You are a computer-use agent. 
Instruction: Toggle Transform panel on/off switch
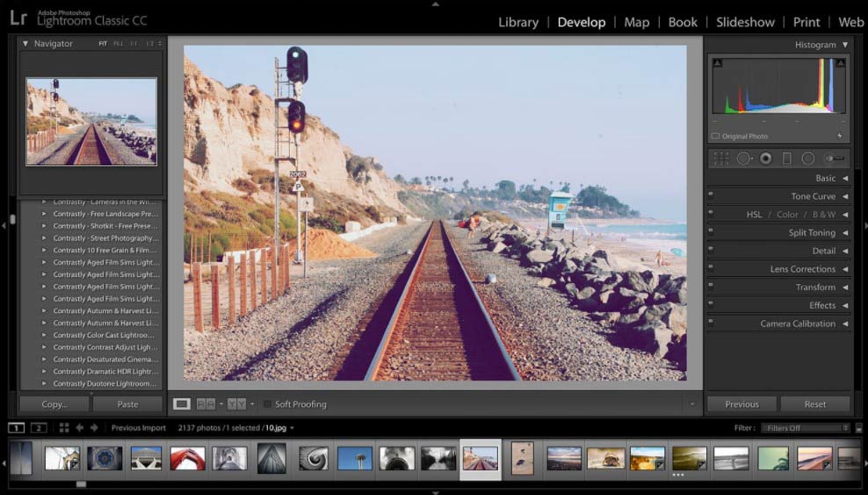pyautogui.click(x=711, y=286)
